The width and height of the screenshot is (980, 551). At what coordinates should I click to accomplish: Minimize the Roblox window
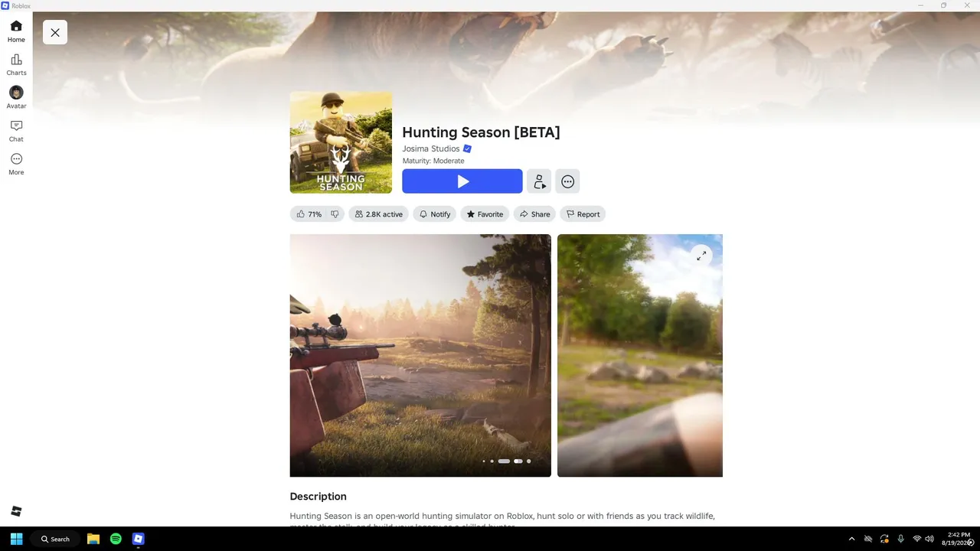point(921,5)
